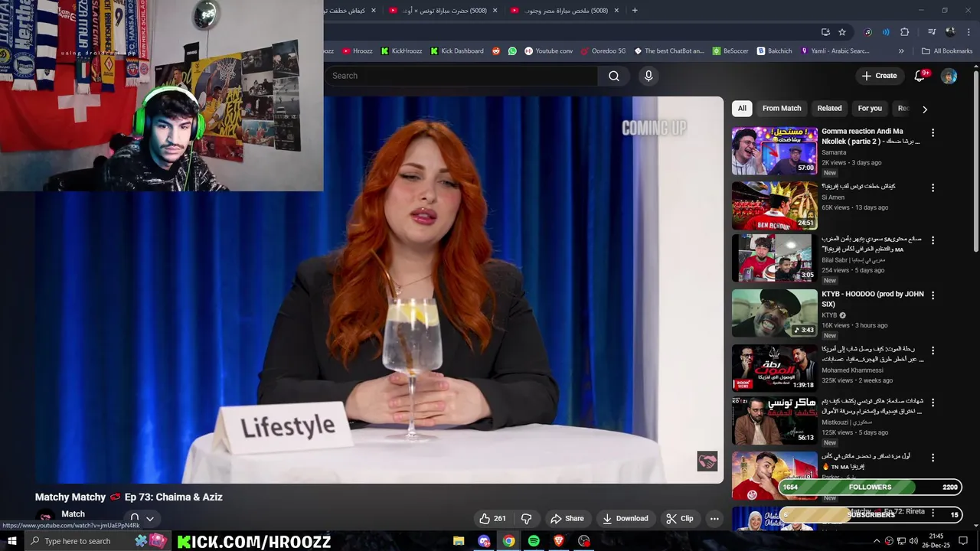
Task: Click the YouTube search field
Action: coord(461,76)
